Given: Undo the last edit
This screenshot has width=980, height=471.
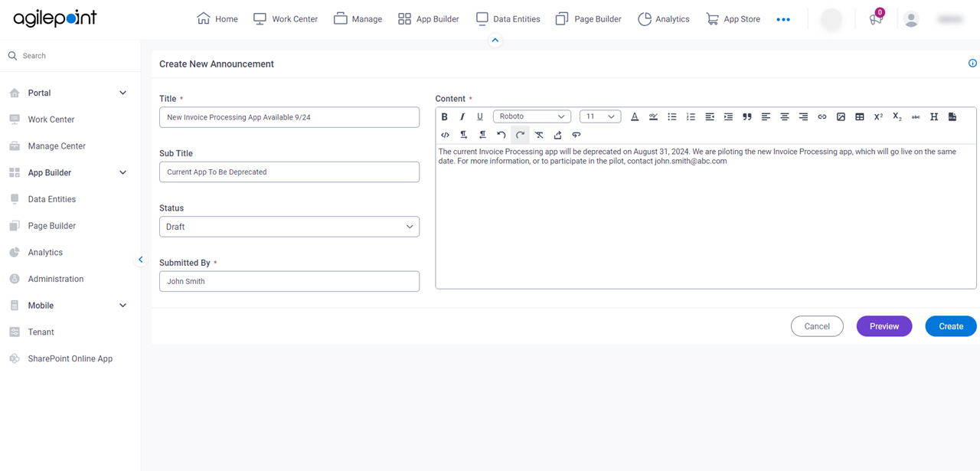Looking at the screenshot, I should tap(501, 135).
